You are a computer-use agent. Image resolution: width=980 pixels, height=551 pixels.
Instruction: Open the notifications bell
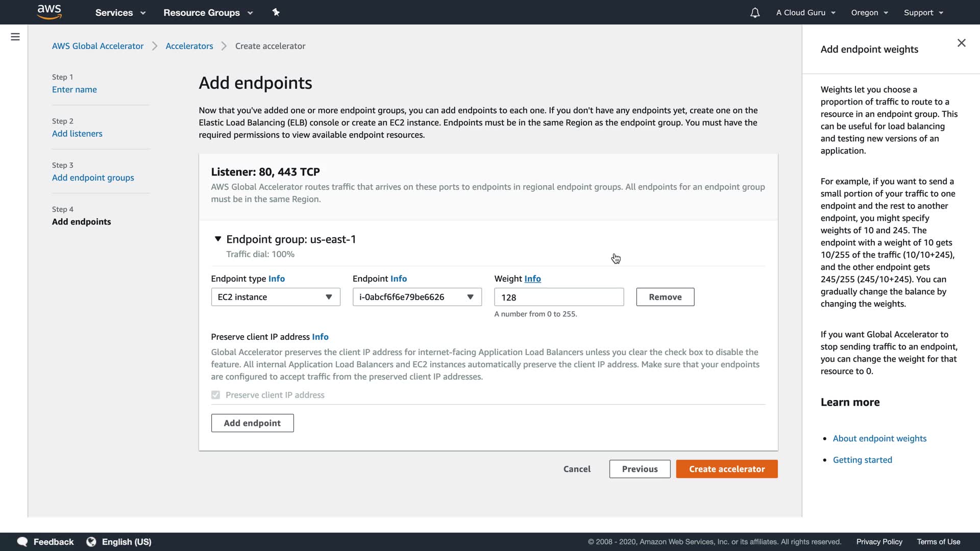[x=755, y=13]
